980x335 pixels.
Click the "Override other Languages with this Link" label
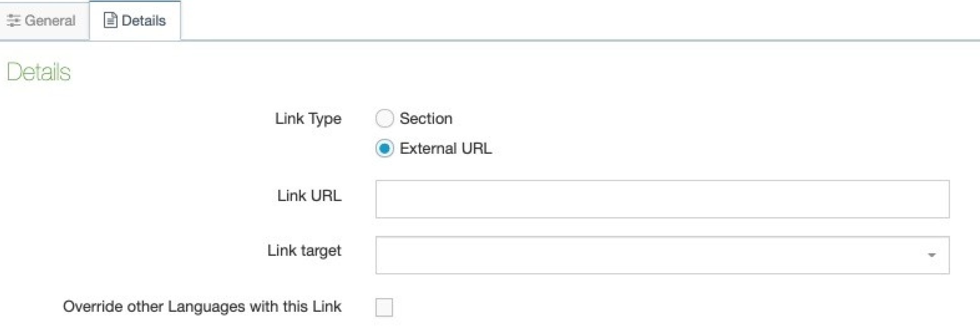[202, 307]
